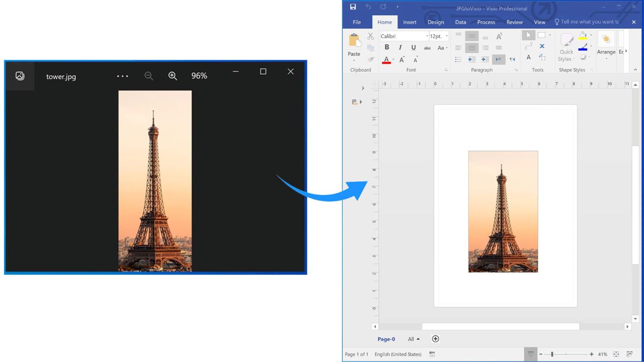Click the Arrange button

coord(606,45)
